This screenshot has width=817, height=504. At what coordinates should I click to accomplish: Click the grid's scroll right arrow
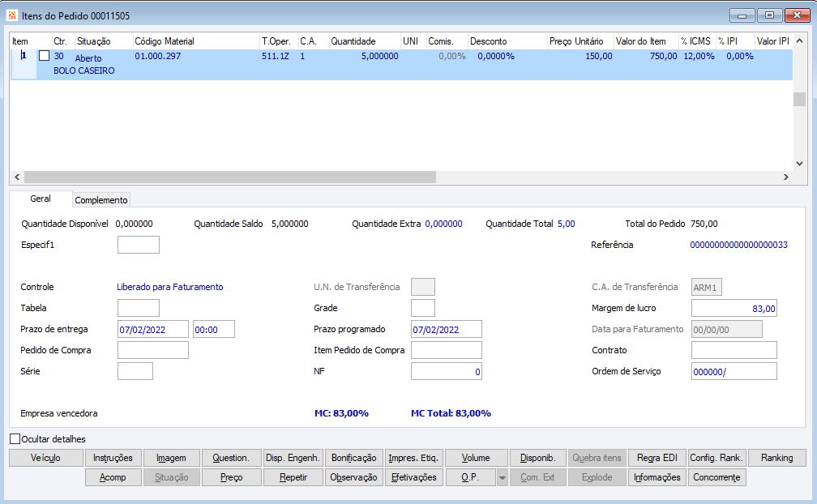coord(786,177)
